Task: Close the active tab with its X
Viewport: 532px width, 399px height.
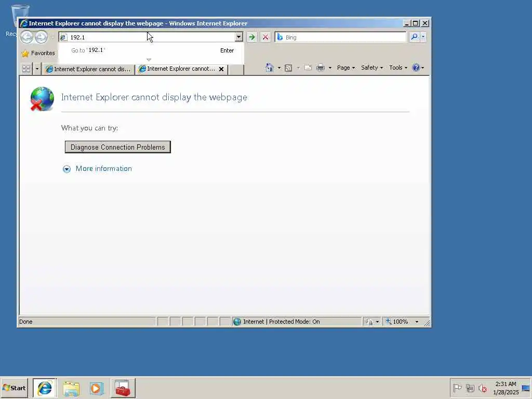Action: (x=221, y=69)
